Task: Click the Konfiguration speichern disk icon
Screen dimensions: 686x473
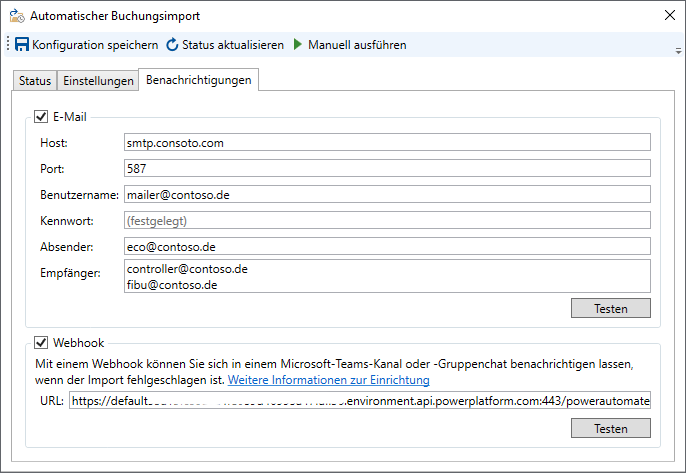Action: tap(22, 45)
